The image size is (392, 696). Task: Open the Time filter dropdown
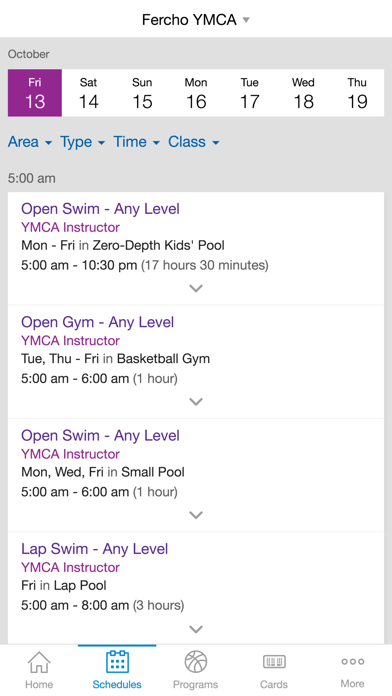(136, 142)
